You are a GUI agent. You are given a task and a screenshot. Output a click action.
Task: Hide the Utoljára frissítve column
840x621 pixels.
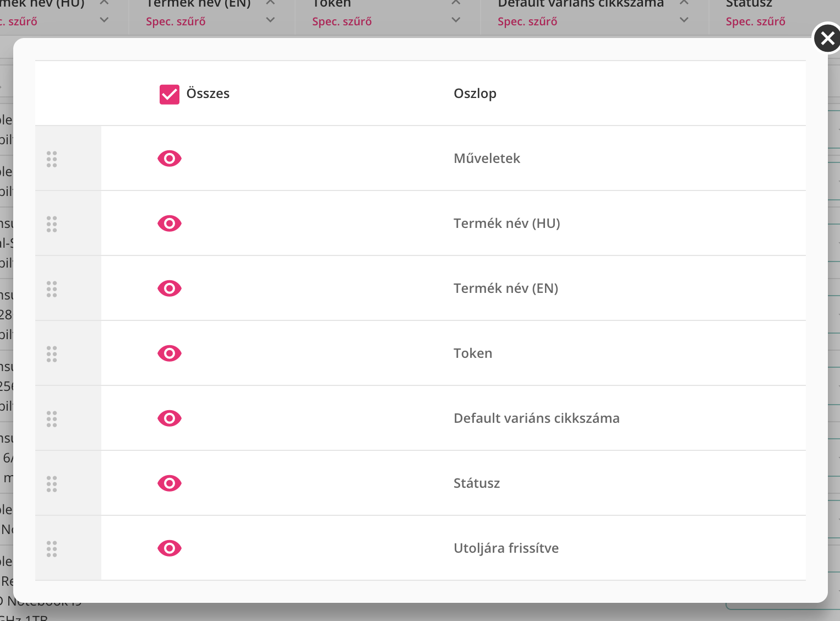point(169,548)
